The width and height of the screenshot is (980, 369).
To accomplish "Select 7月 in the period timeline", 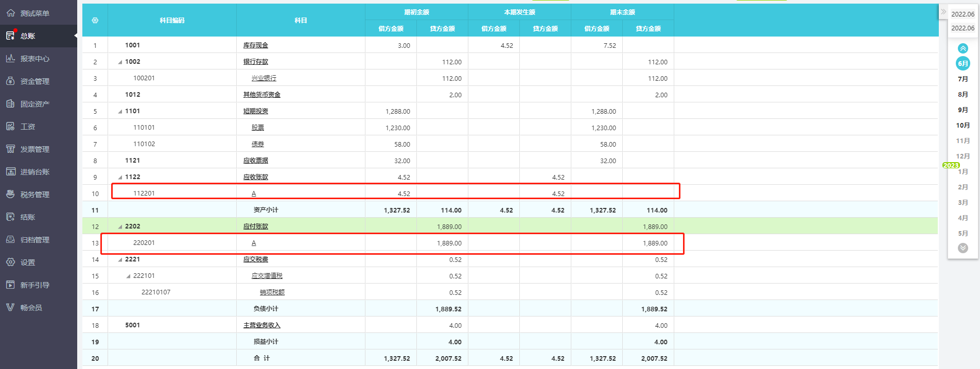I will (x=962, y=79).
